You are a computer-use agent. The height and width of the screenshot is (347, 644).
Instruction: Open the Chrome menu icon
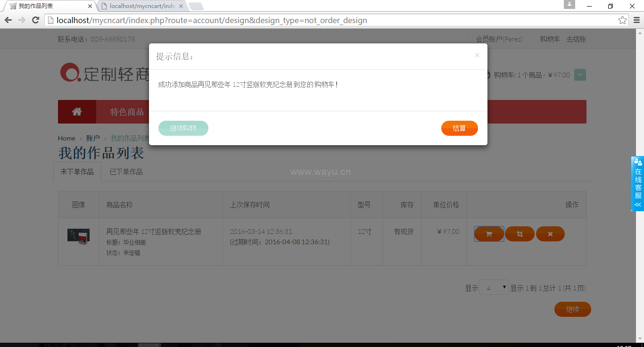point(636,20)
